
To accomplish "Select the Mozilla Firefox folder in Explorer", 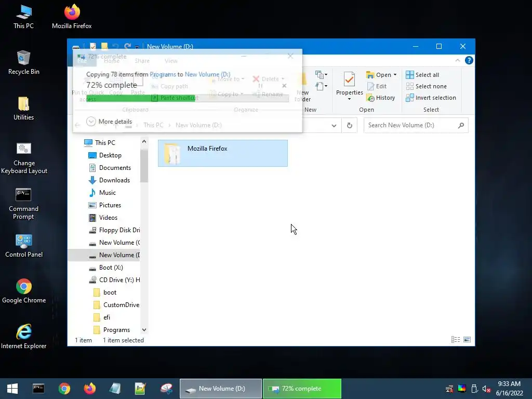I will pyautogui.click(x=222, y=153).
